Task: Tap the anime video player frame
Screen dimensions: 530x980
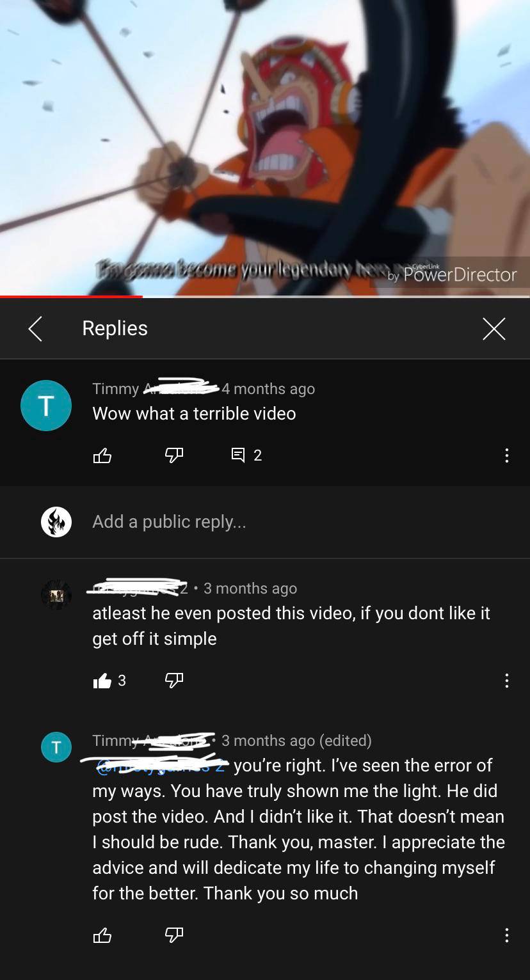Action: [x=265, y=147]
